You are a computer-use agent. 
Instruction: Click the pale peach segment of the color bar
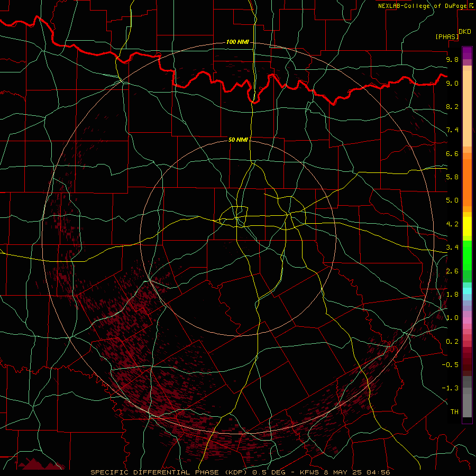tap(467, 108)
